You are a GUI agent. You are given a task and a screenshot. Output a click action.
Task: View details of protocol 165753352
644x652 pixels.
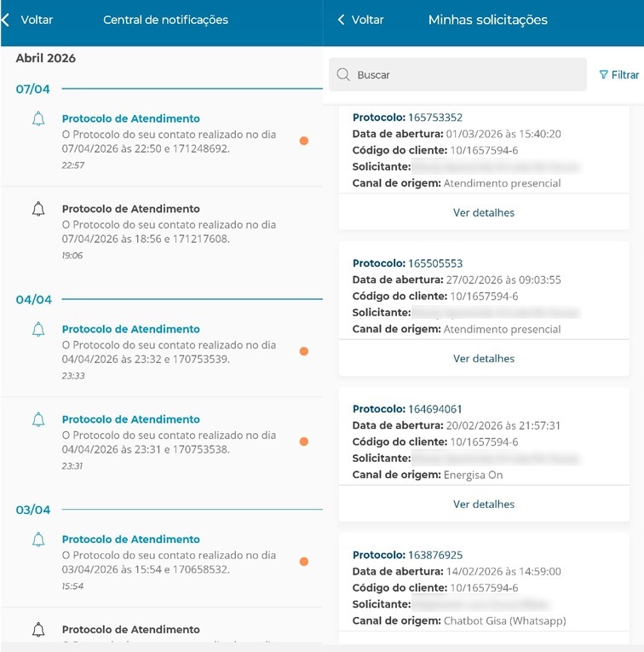coord(483,212)
